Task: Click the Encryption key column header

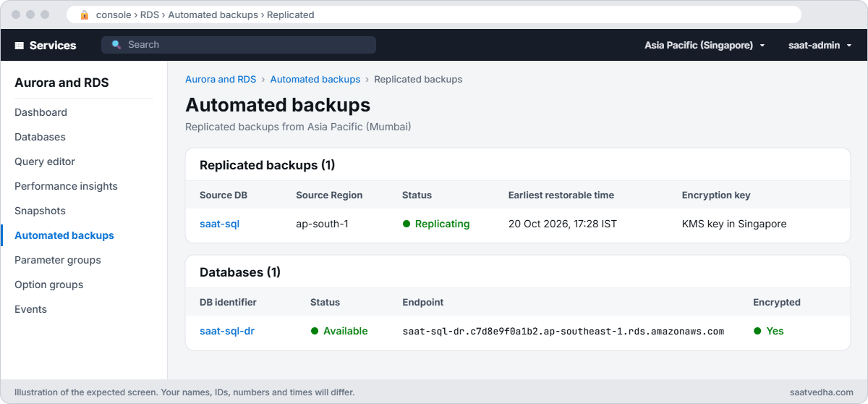Action: 716,195
